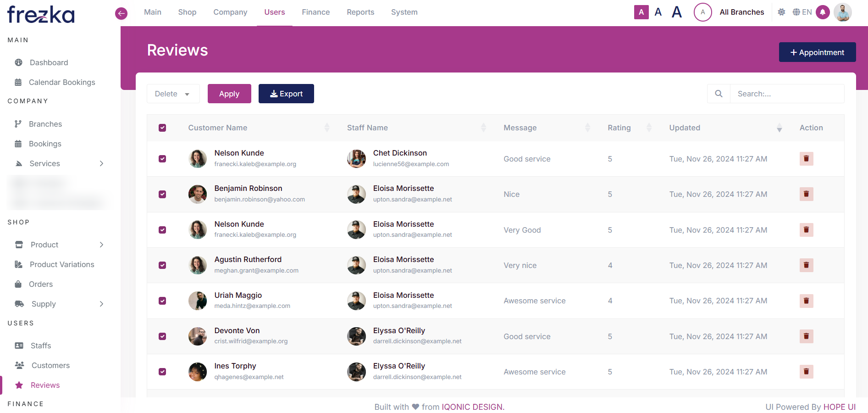Click trash icon for Uriah Maggio's review
This screenshot has height=413, width=868.
point(806,301)
